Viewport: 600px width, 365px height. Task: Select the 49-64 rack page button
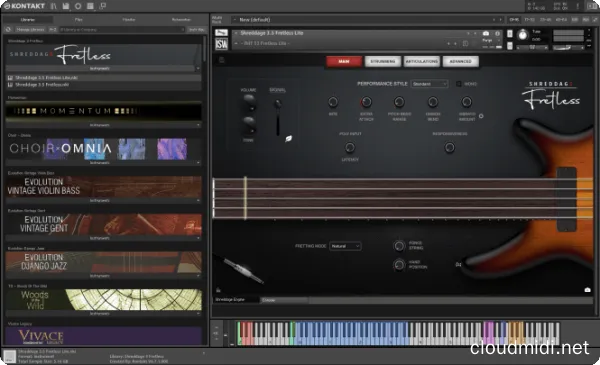561,20
